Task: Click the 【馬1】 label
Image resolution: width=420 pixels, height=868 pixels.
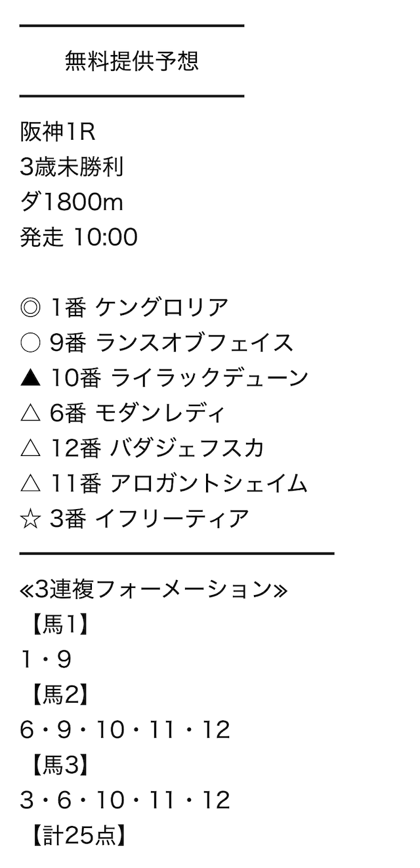Action: [57, 625]
